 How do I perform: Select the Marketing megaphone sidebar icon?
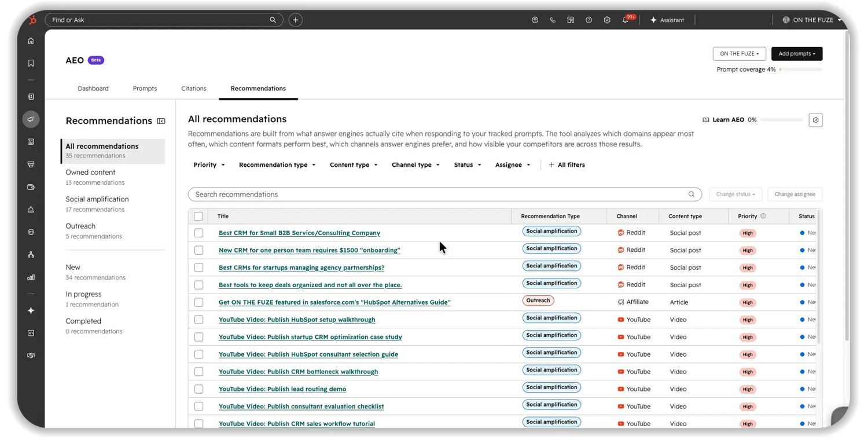click(x=31, y=119)
